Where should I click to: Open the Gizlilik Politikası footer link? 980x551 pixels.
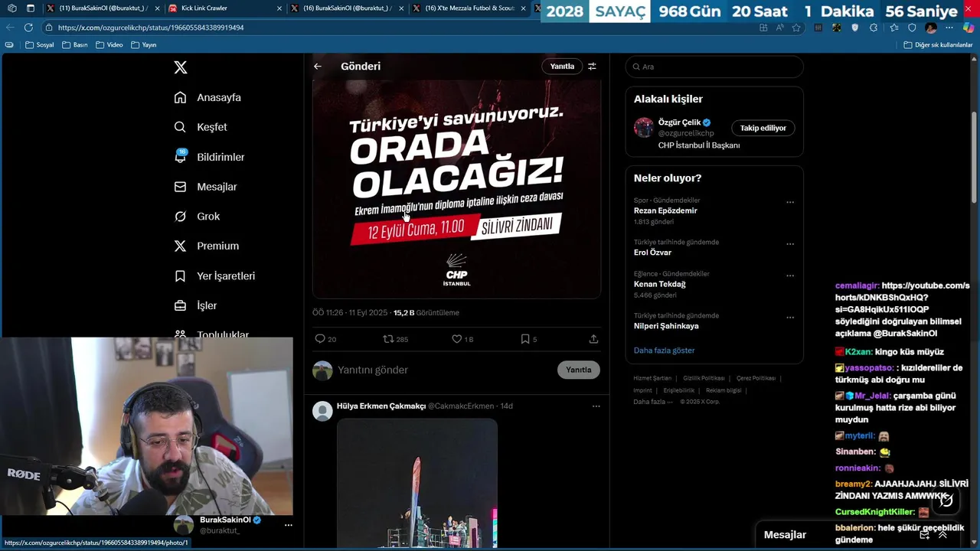point(704,378)
